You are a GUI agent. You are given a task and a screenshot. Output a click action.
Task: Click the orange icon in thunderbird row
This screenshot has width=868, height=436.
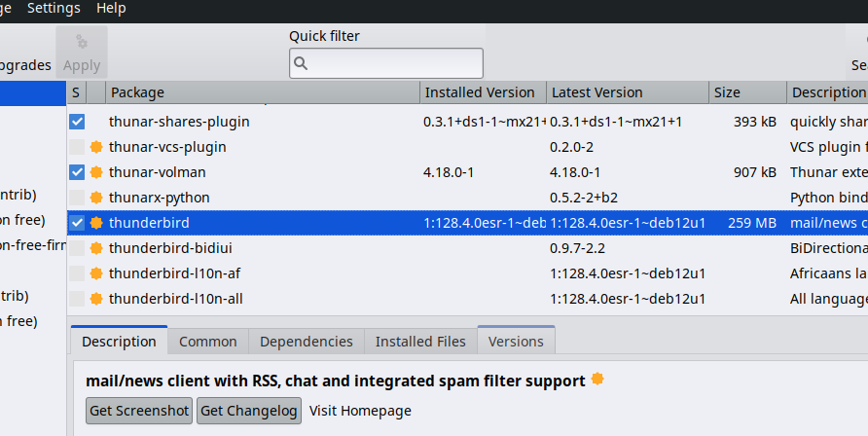pos(96,223)
